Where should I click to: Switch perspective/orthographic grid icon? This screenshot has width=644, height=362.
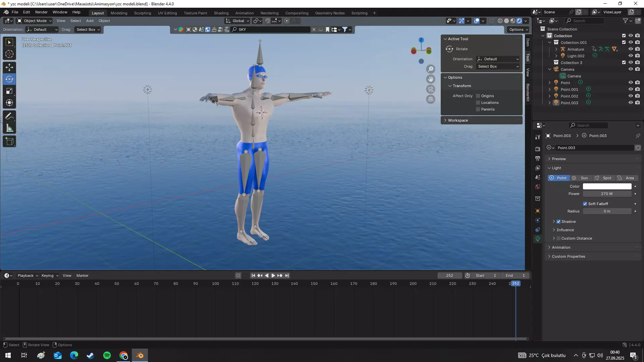(x=431, y=99)
